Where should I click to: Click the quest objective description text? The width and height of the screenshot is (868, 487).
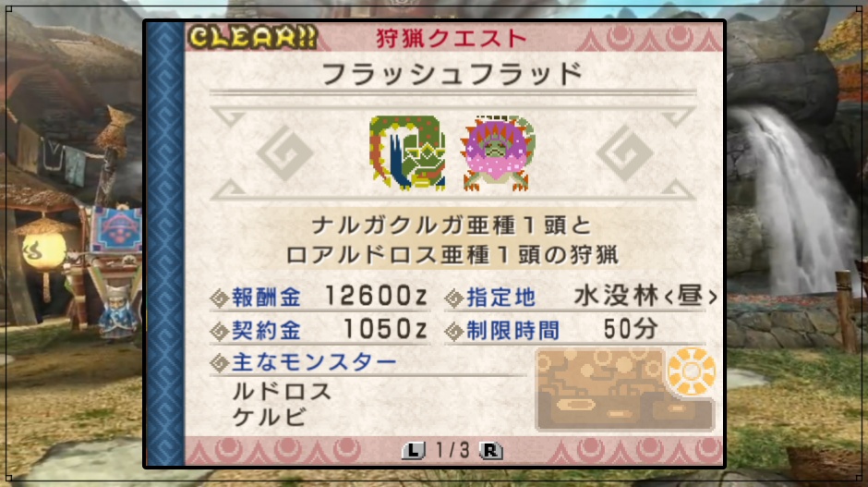[x=452, y=240]
